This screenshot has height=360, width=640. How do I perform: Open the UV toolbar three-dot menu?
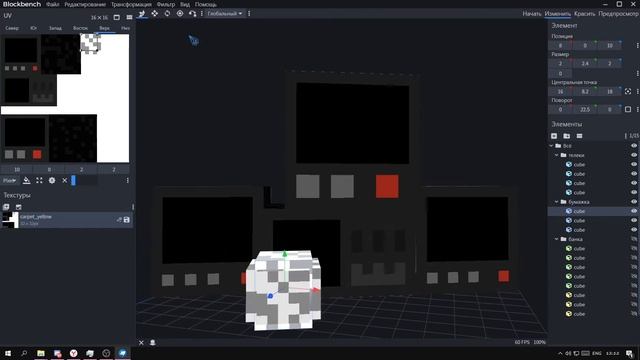point(127,180)
